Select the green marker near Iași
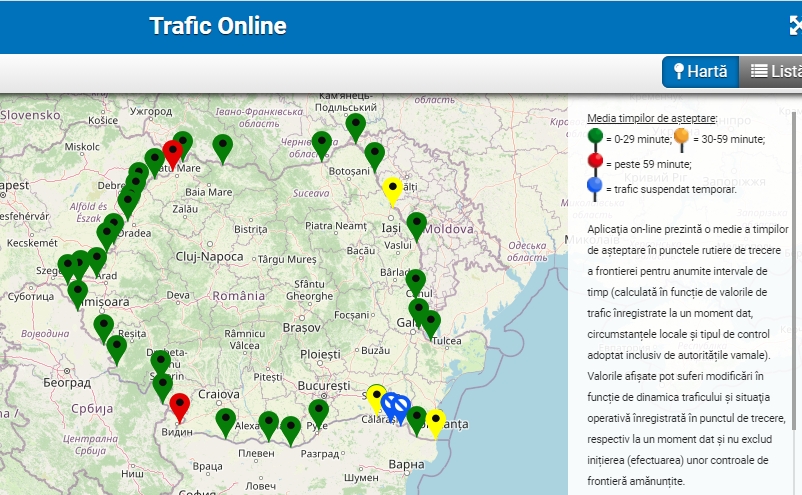 [x=417, y=225]
